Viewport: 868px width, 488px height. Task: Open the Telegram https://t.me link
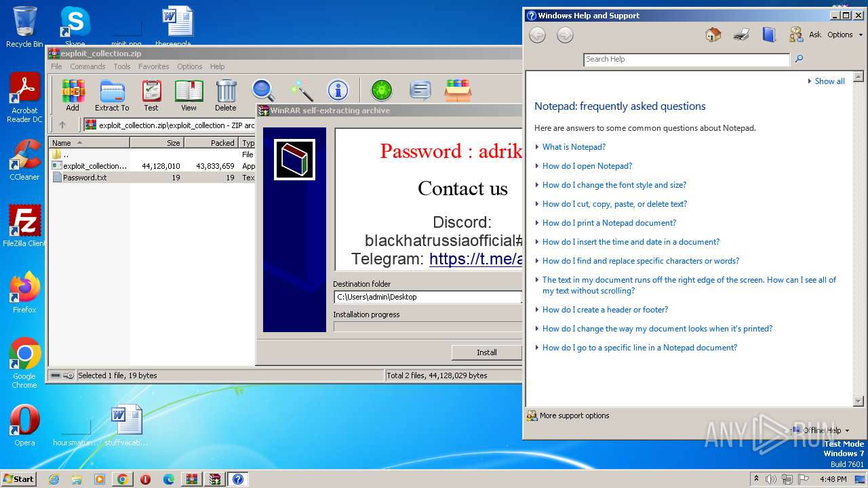(475, 259)
